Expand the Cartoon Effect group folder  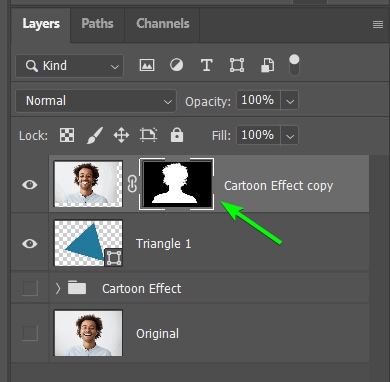pyautogui.click(x=58, y=288)
